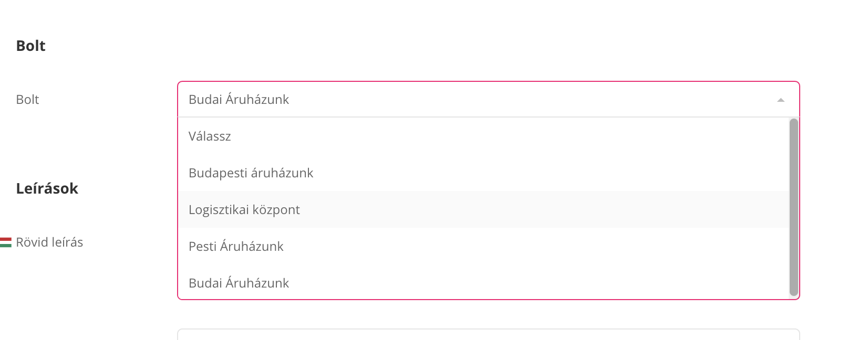Click the scrollbar thumb of the store options
The image size is (868, 340).
793,207
